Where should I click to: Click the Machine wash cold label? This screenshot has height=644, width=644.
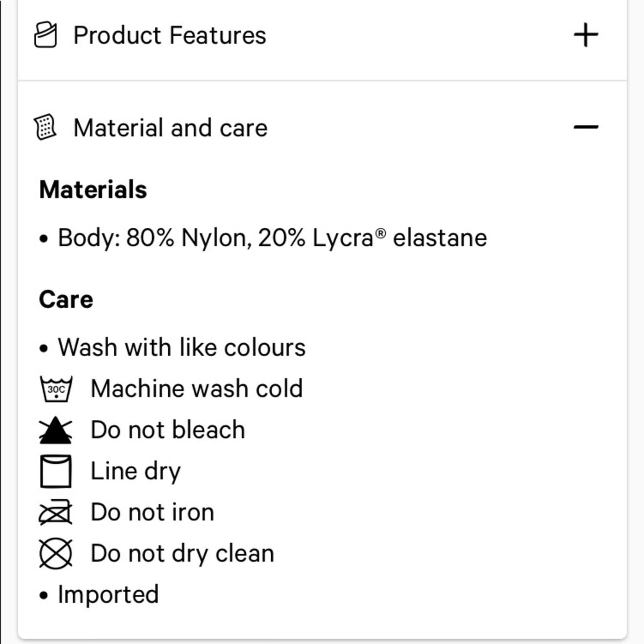(197, 388)
